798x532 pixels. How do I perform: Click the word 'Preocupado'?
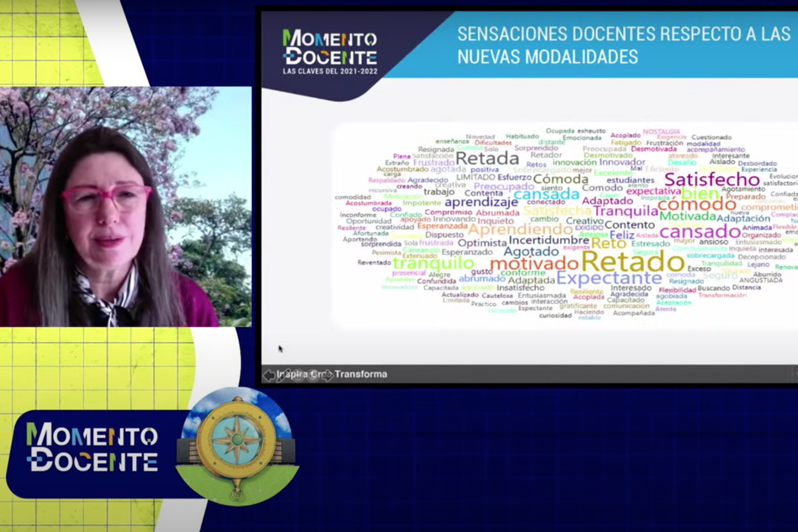pos(504,187)
